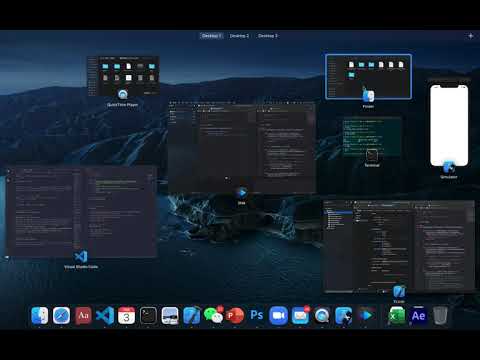Bring the Terminal window to front
Image resolution: width=480 pixels, height=360 pixels.
372,137
